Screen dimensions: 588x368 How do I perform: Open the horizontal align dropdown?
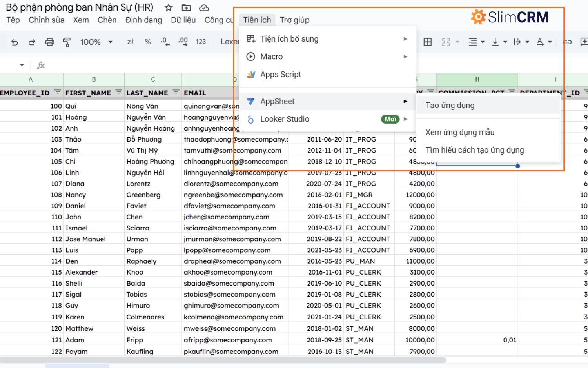477,42
